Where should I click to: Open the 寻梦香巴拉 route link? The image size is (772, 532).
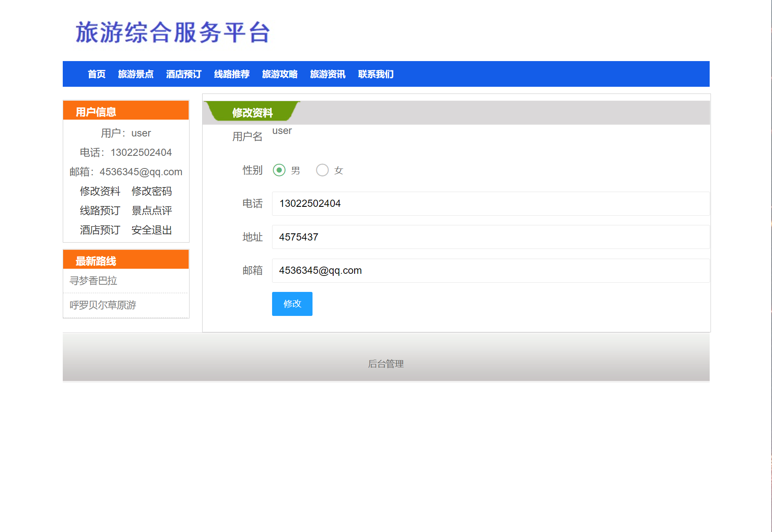click(x=94, y=281)
